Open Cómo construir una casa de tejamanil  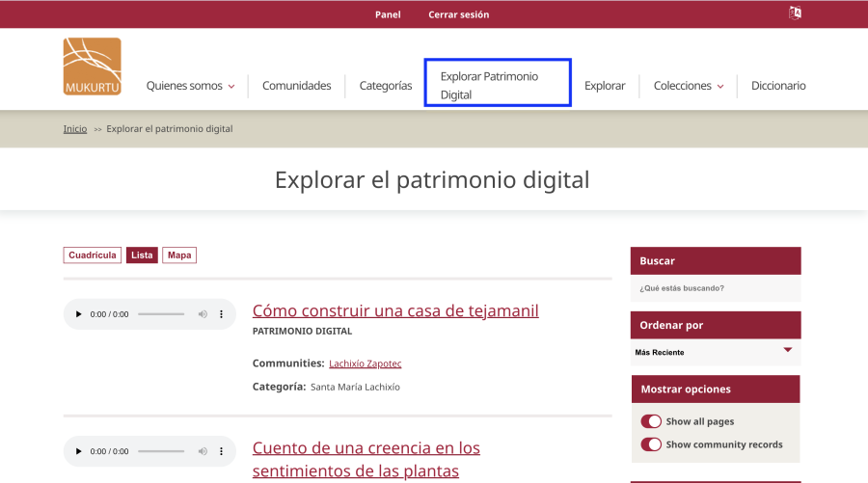[395, 311]
